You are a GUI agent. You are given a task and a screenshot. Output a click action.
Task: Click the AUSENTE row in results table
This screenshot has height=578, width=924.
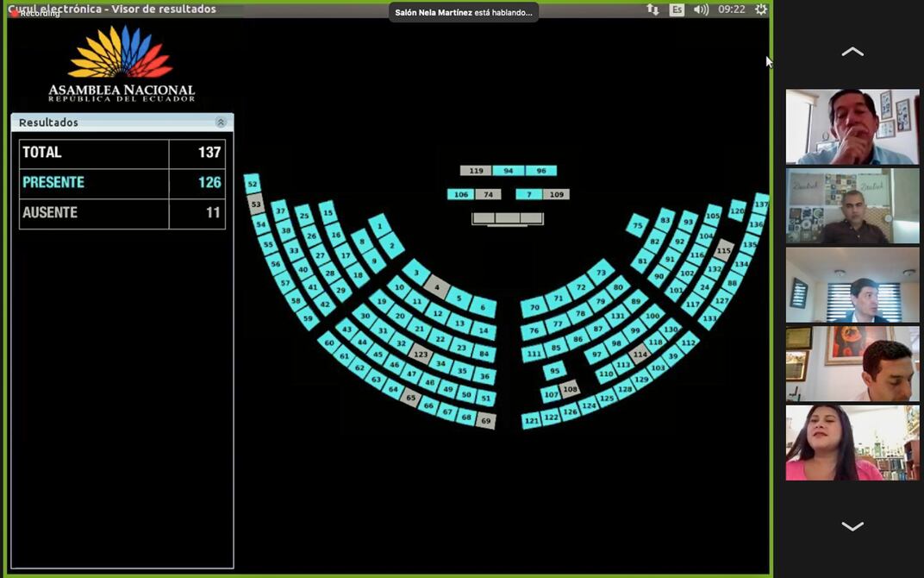point(122,213)
